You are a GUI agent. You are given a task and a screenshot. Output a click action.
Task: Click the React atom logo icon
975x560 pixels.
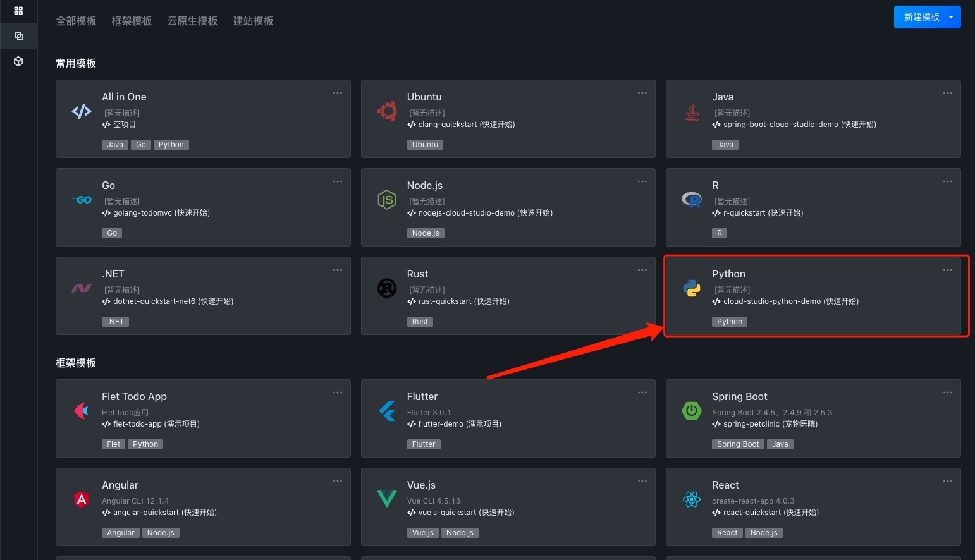click(x=692, y=499)
